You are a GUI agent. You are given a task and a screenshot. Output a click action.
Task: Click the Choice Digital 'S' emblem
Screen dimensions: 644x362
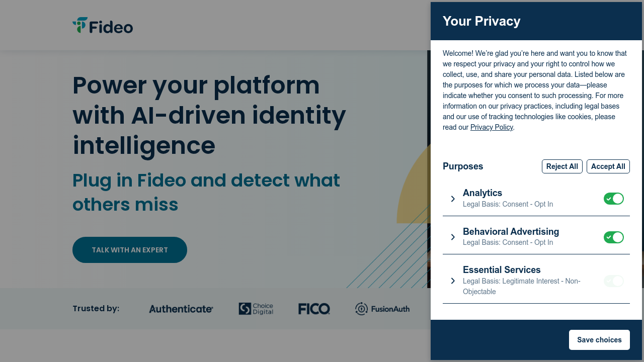point(245,309)
